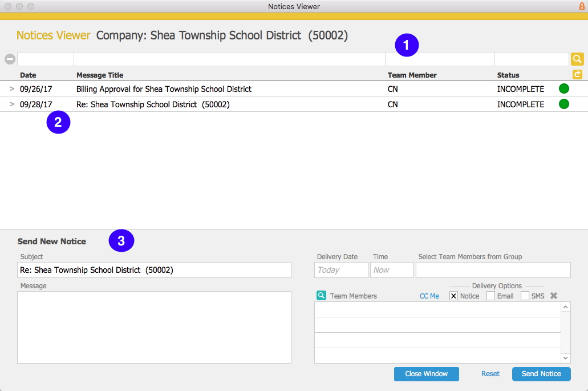Select the Billing Approval for Shea Township row title
Viewport: 588px width, 391px height.
tap(164, 89)
